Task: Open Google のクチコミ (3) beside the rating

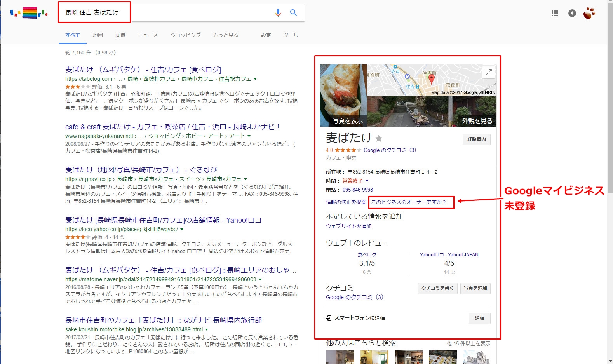Action: point(390,150)
